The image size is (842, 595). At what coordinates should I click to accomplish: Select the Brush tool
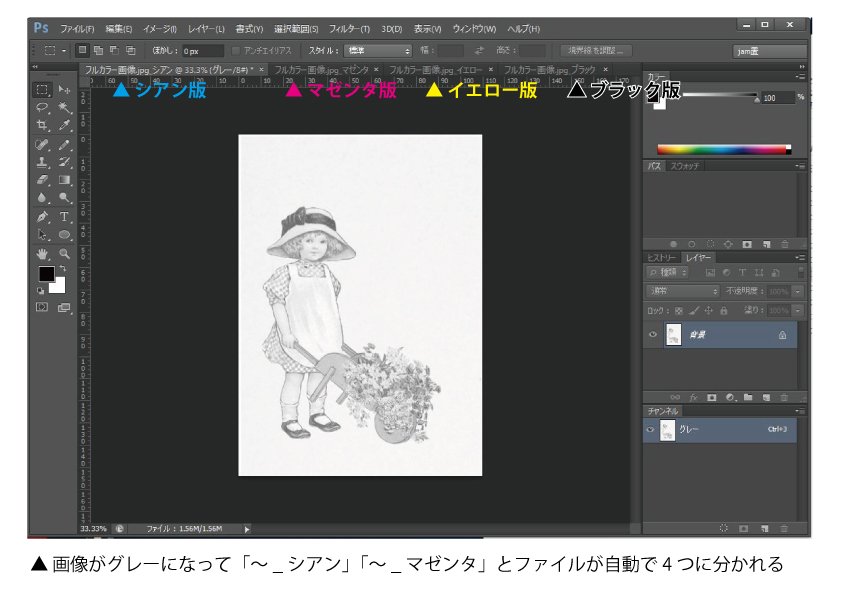[x=64, y=144]
